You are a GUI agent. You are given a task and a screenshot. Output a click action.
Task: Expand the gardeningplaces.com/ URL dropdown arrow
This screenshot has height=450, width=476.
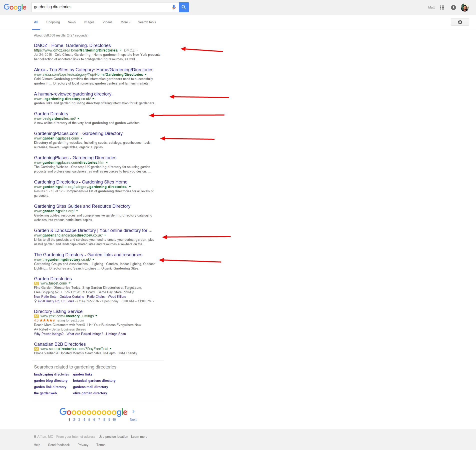point(82,138)
